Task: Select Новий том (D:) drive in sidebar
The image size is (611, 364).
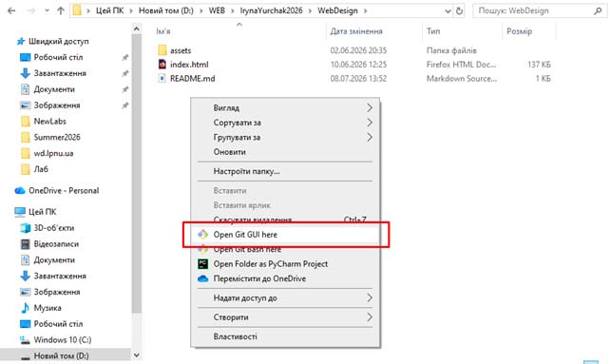Action: click(61, 355)
